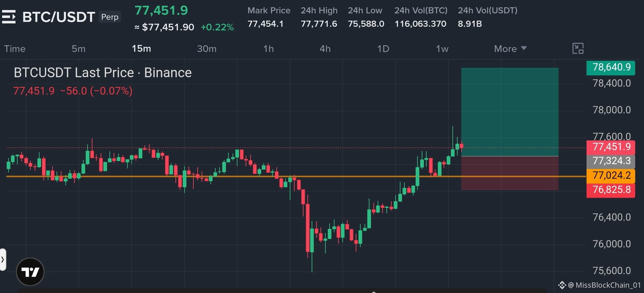This screenshot has height=293, width=644.
Task: Click the 76,000.0 axis price label
Action: point(612,244)
